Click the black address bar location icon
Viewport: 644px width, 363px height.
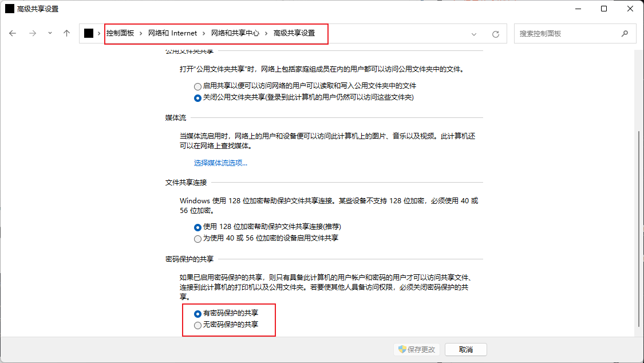89,33
